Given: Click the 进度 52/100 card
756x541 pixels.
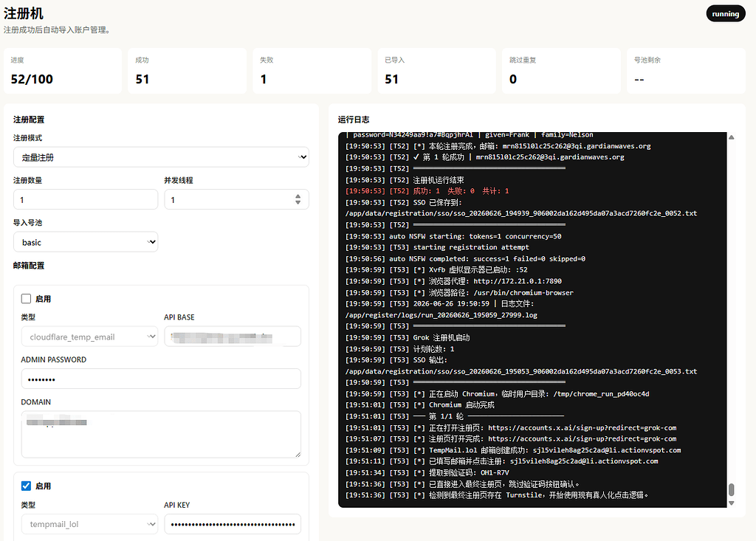Looking at the screenshot, I should 63,70.
